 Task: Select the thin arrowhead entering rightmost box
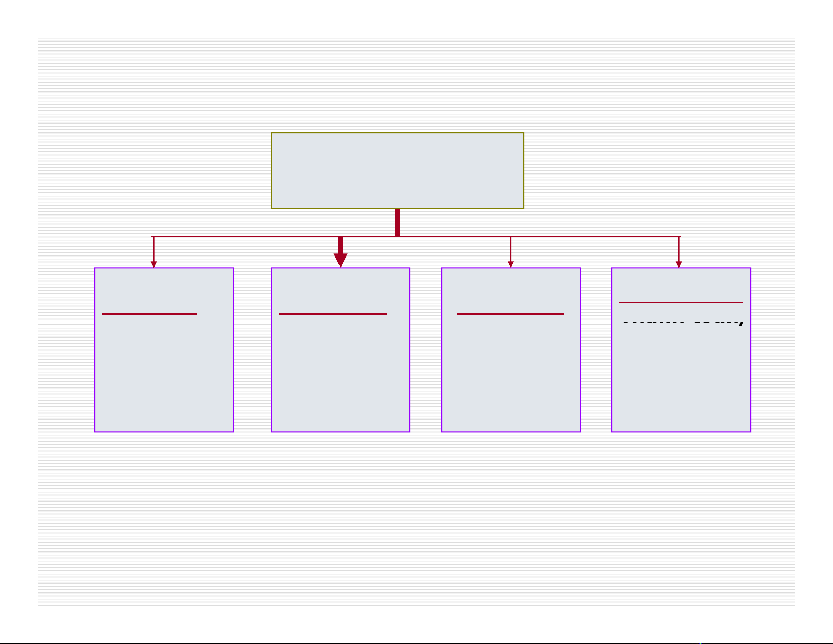pos(679,264)
